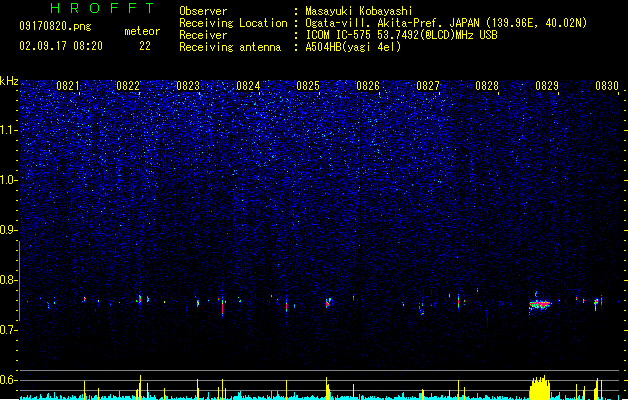
Task: Click the meteor label
Action: click(142, 31)
